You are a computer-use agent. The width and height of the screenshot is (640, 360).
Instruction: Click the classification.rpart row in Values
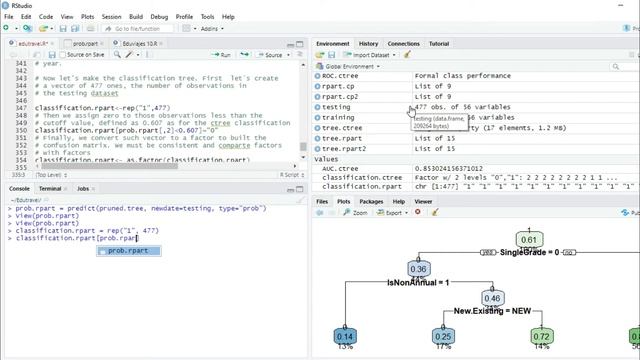476,187
